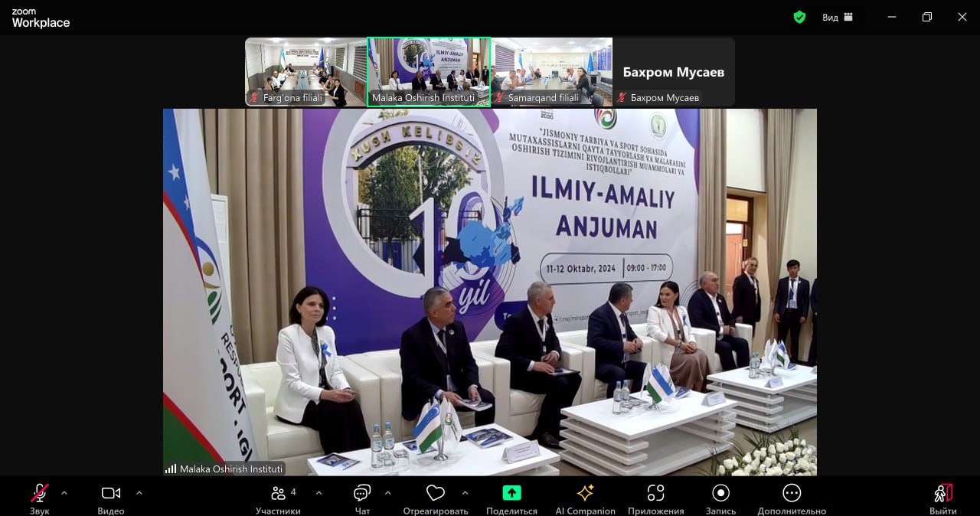Open the Вид view layout menu
The image size is (980, 516).
(x=838, y=17)
